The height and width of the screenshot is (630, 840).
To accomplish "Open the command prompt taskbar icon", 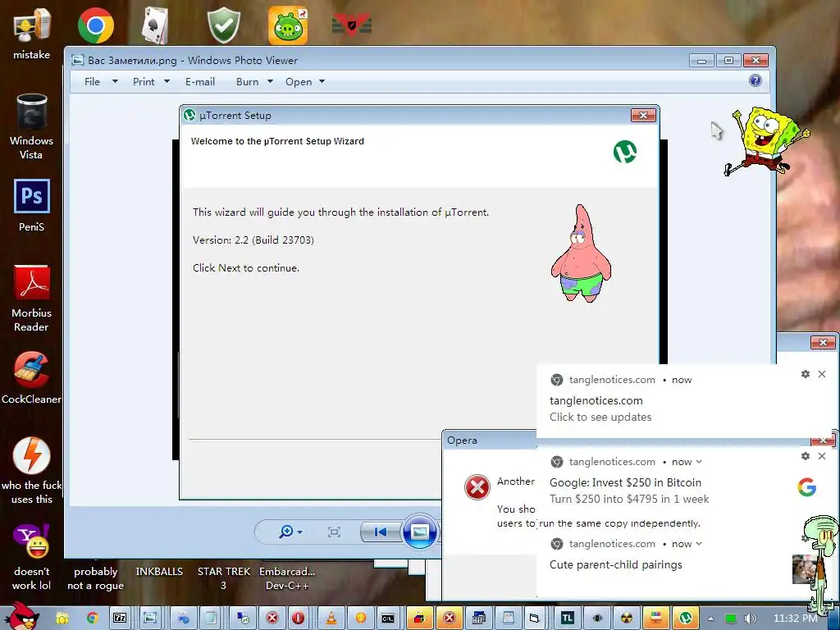I will 388,619.
